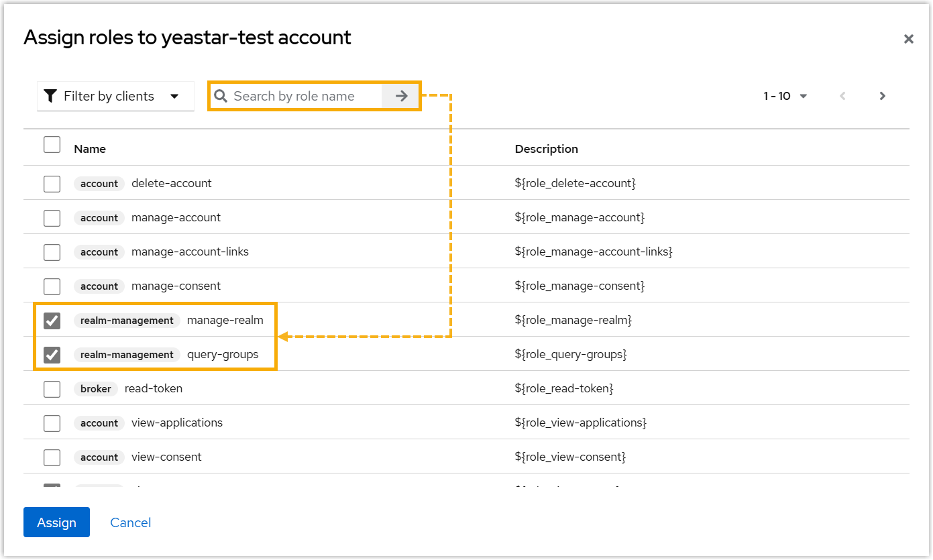Check the view-consent role checkbox
Screen dimensions: 933x560
pyautogui.click(x=52, y=457)
